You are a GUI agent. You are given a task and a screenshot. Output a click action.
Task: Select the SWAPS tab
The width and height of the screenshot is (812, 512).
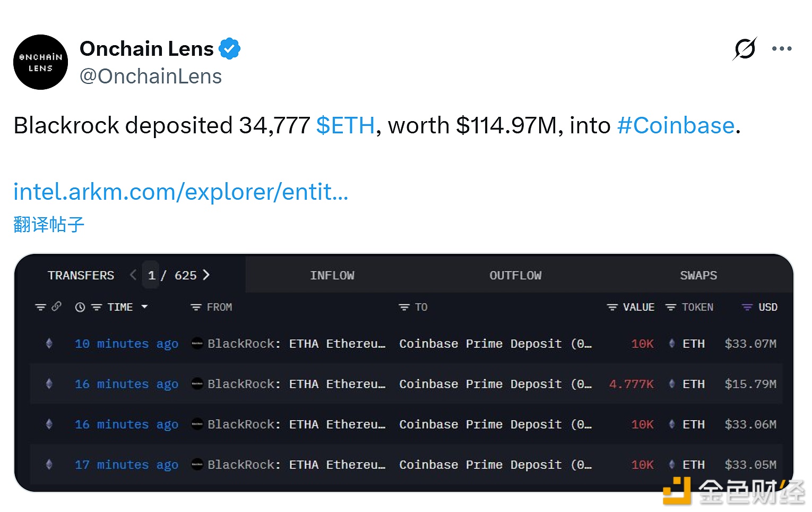click(698, 275)
